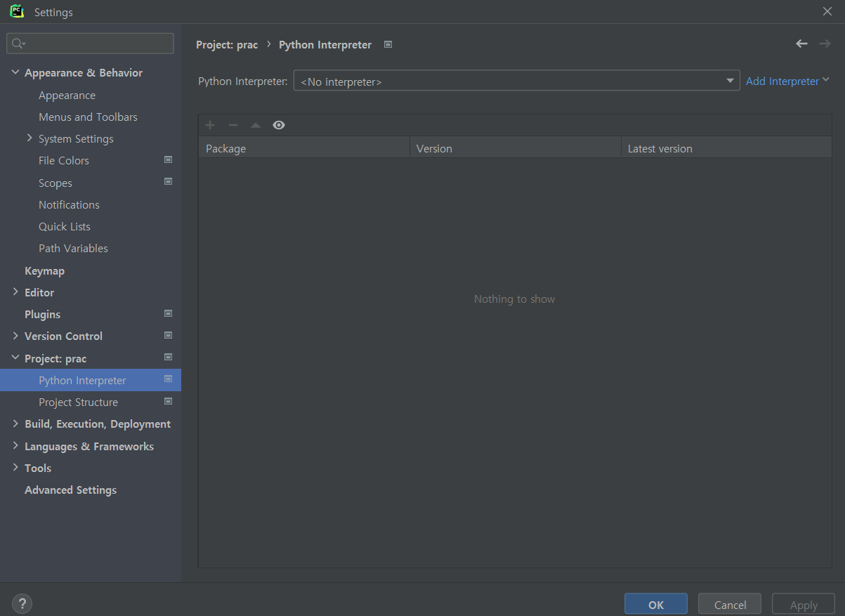The image size is (845, 616).
Task: Collapse the Appearance & Behavior section
Action: 15,72
